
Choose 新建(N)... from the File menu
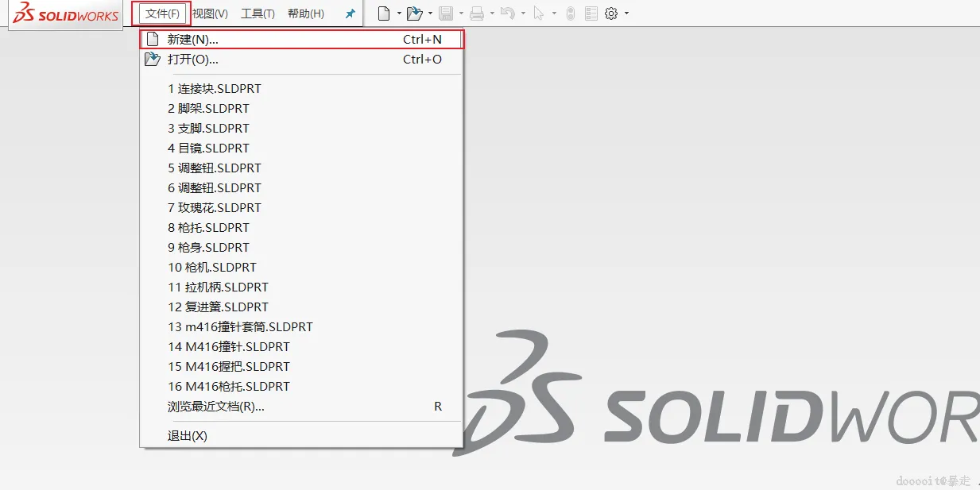tap(301, 39)
